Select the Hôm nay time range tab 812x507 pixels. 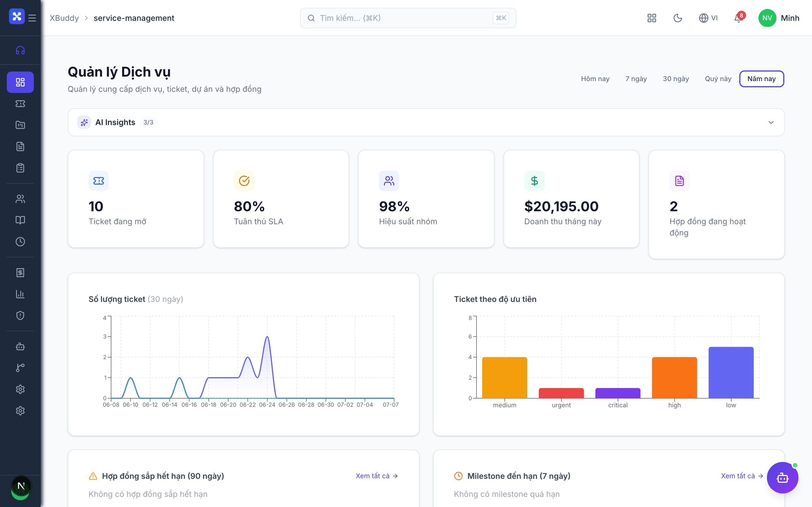tap(595, 79)
